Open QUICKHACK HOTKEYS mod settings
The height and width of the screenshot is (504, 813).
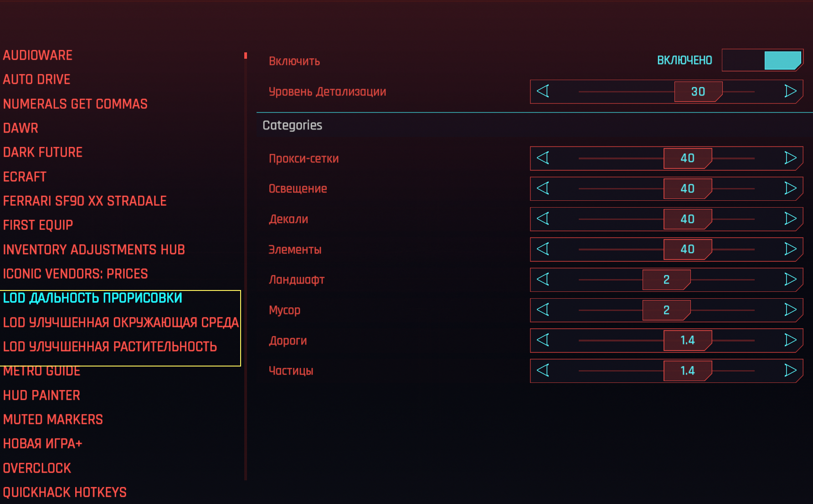click(65, 492)
